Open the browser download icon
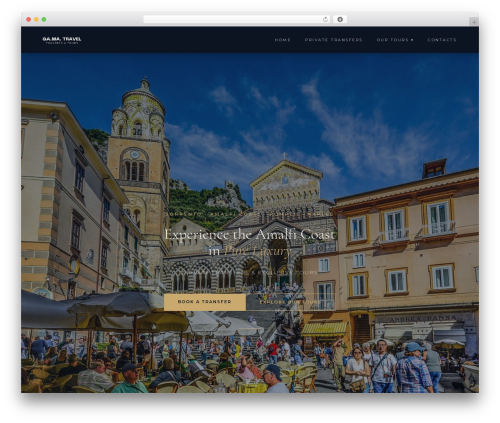This screenshot has height=423, width=500. (x=340, y=19)
